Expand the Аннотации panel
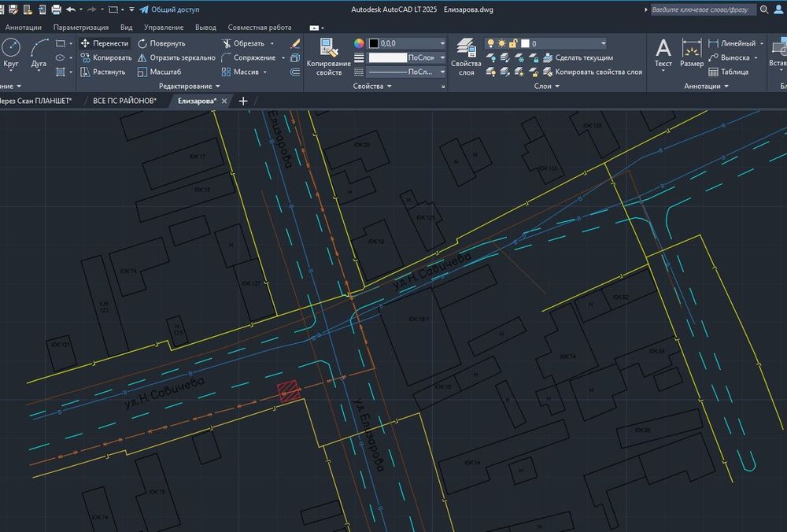The width and height of the screenshot is (787, 532). pos(706,87)
